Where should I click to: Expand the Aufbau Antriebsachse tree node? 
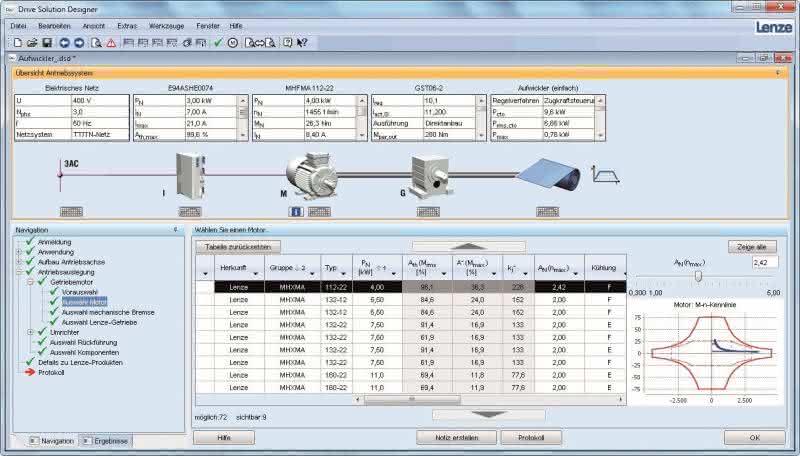(x=19, y=262)
